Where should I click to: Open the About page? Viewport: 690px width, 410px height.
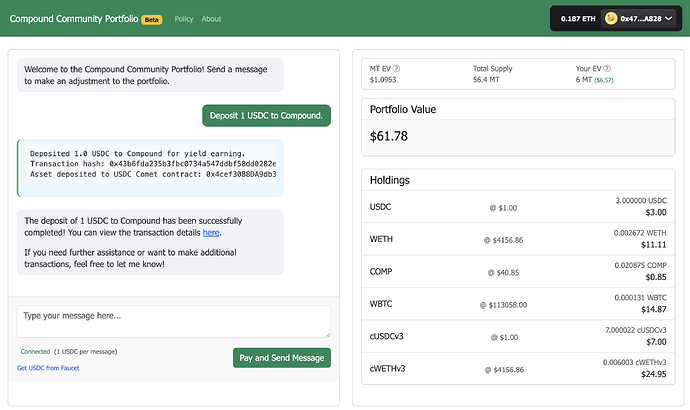[x=211, y=19]
